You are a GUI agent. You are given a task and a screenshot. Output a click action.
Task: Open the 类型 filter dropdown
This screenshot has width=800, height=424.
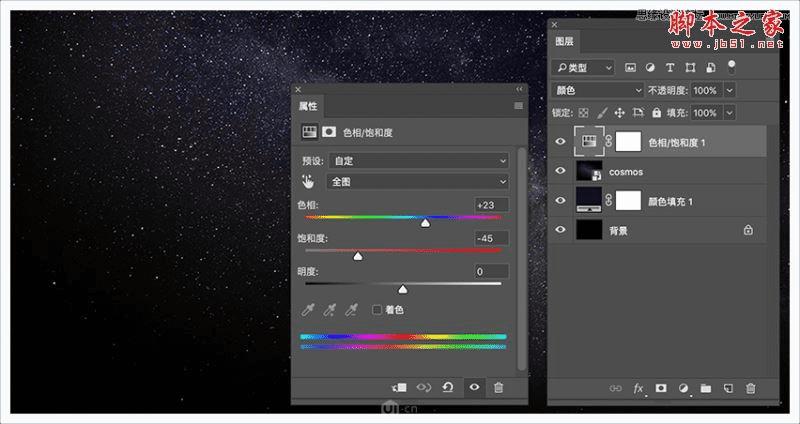point(583,67)
